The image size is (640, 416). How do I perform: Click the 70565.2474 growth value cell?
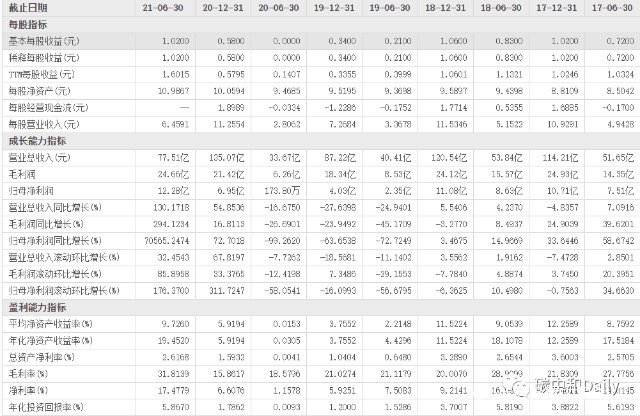click(161, 242)
